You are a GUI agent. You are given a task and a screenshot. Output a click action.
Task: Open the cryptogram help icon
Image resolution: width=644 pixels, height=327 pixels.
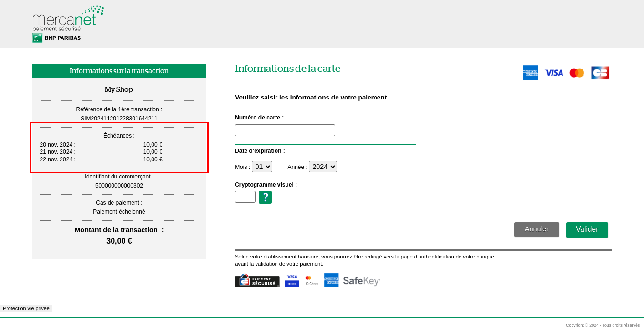click(265, 197)
